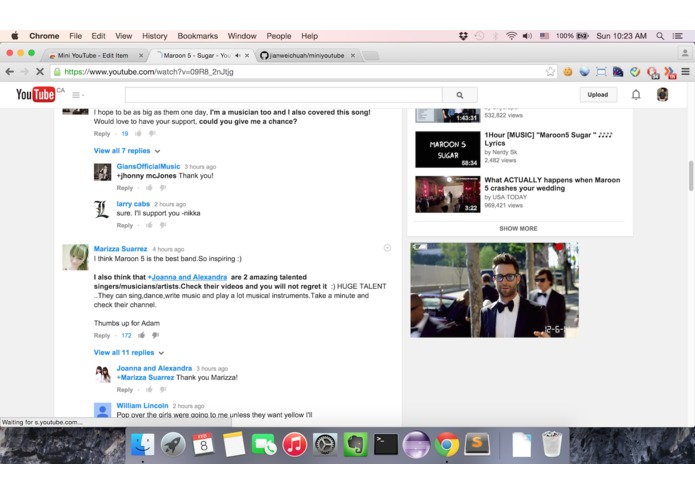This screenshot has width=695, height=494.
Task: Mute the Maroon 5 tab audio icon
Action: 238,55
